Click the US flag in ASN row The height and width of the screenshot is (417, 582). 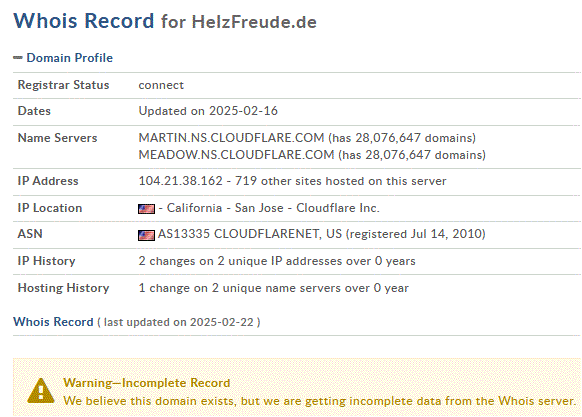pyautogui.click(x=146, y=235)
